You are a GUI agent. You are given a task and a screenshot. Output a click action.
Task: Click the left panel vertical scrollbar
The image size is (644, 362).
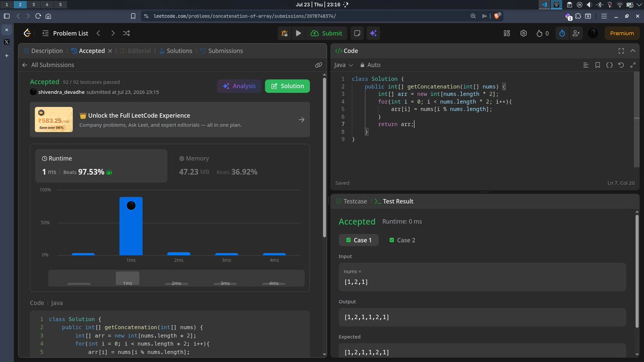(x=324, y=157)
